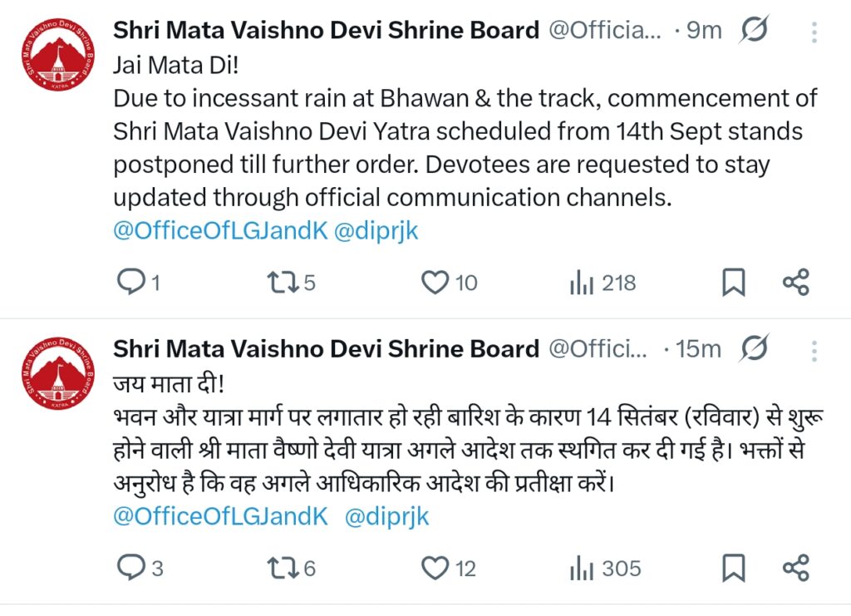Share the English Yatra postponement tweet

(x=795, y=283)
